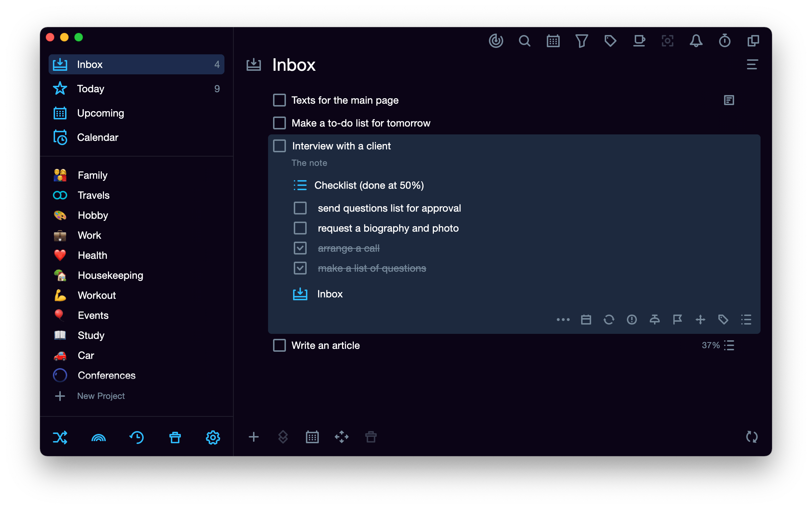
Task: Open notifications with the bell icon
Action: (x=696, y=41)
